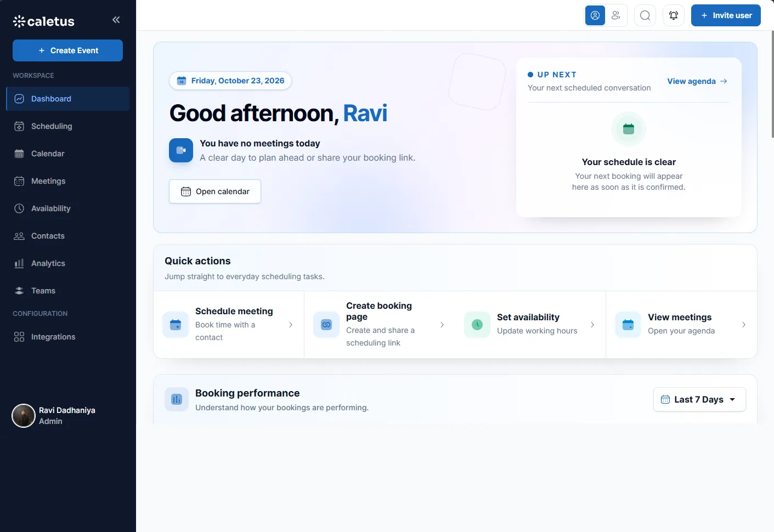Image resolution: width=774 pixels, height=532 pixels.
Task: Click chevron next to Set availability
Action: 592,325
